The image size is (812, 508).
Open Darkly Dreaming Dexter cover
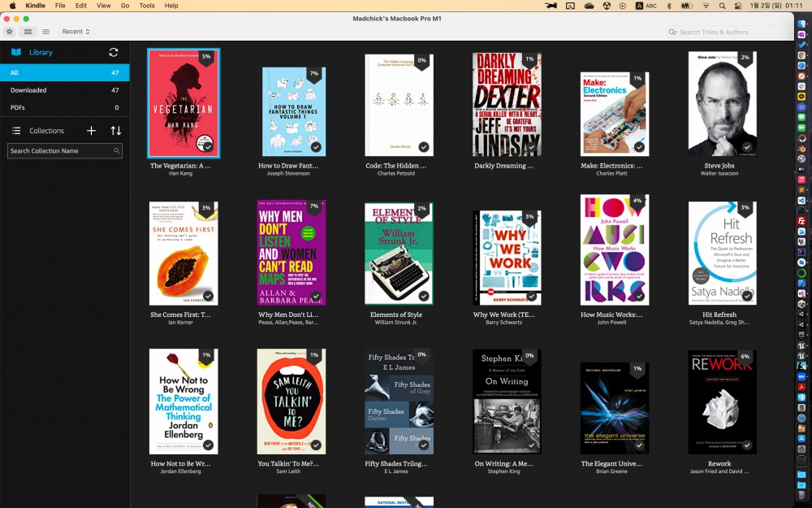(507, 104)
